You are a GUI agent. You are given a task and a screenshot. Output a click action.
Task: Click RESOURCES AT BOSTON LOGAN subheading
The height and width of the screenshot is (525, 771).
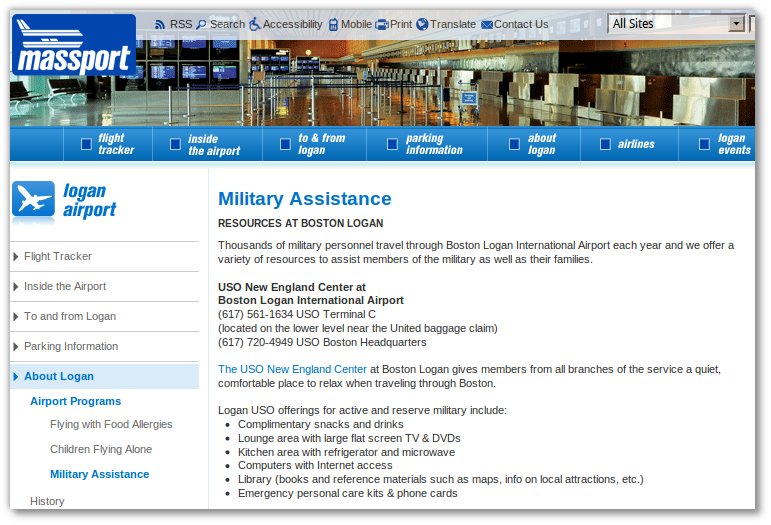(x=300, y=224)
